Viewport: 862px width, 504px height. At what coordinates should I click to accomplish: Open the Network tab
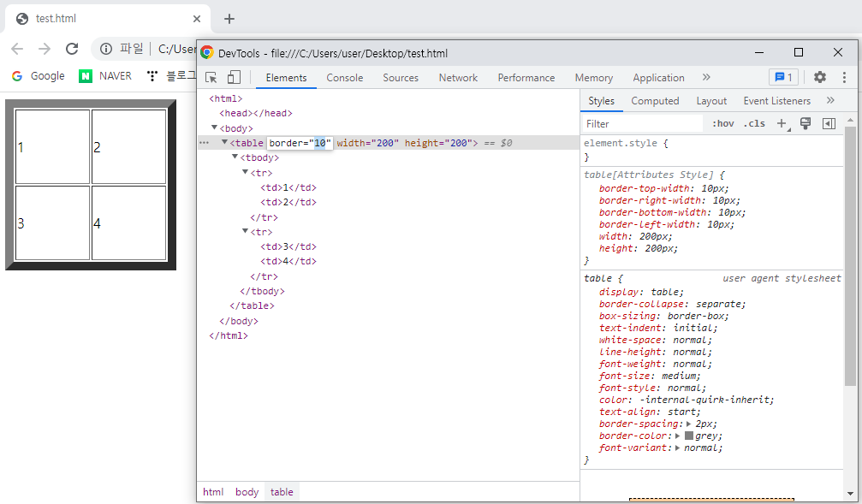coord(458,78)
